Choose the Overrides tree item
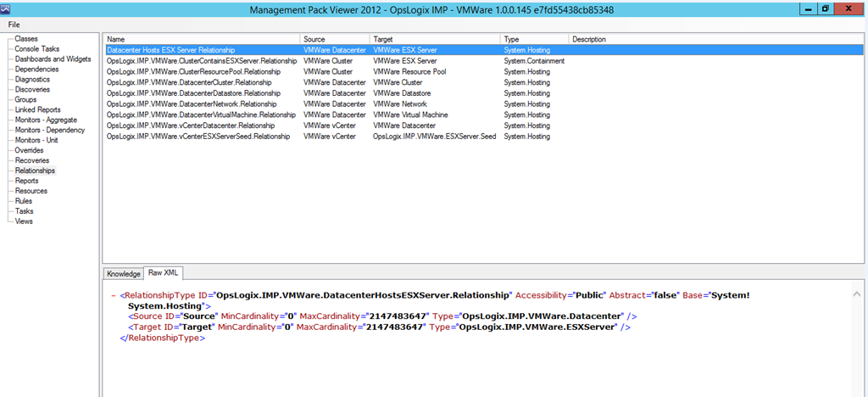868x397 pixels. click(x=29, y=150)
